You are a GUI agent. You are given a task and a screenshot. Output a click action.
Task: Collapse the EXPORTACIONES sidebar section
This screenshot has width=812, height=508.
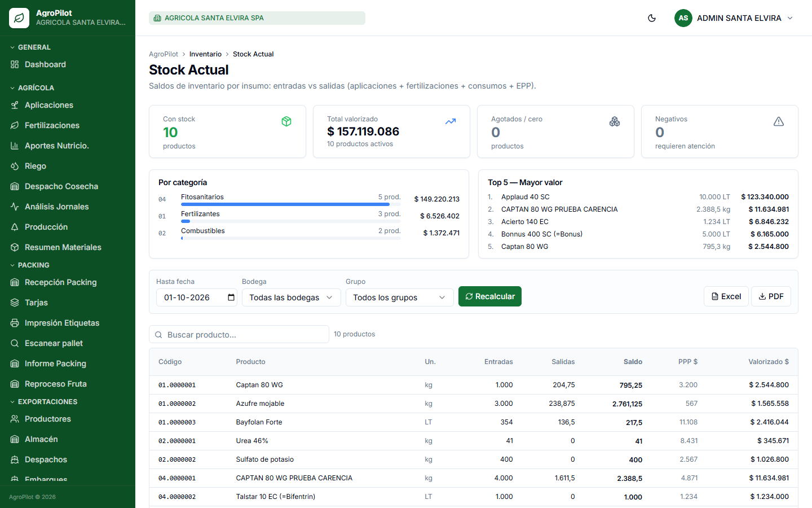pyautogui.click(x=43, y=402)
